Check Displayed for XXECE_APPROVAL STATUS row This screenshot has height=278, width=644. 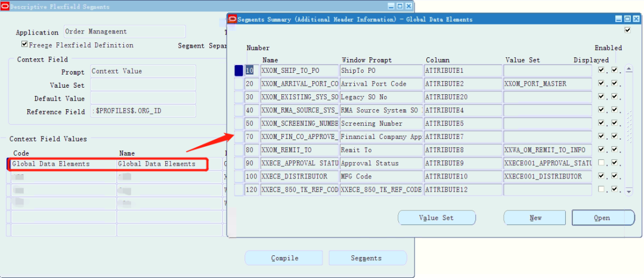[x=601, y=163]
